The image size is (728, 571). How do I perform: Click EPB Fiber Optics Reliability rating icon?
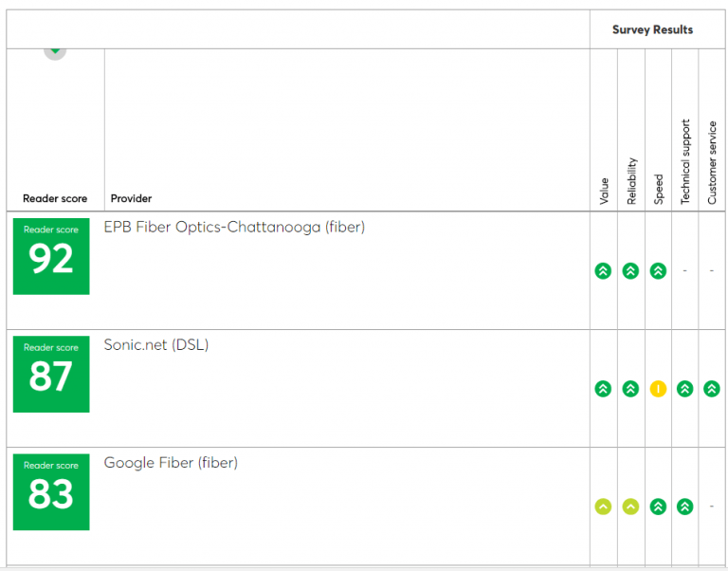[630, 270]
